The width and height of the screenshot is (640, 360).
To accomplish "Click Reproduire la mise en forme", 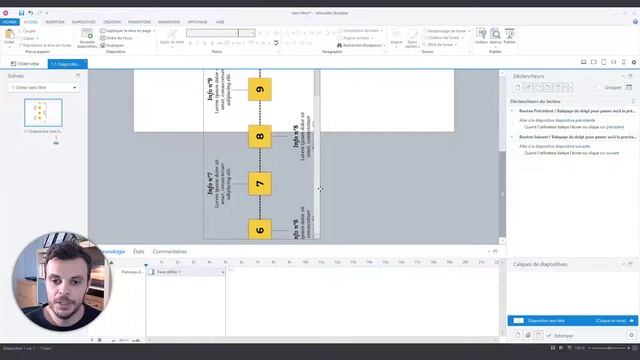I will tap(44, 45).
